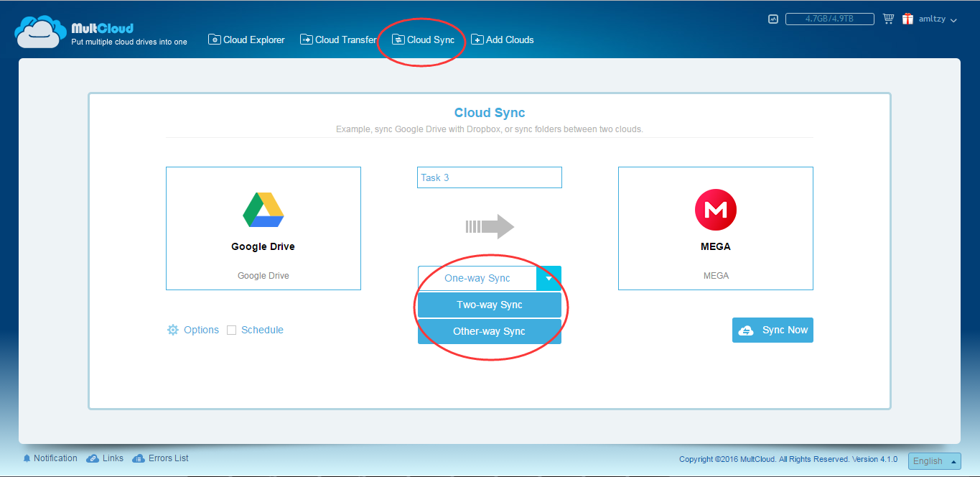
Task: Open the Cloud Transfer tab
Action: [x=338, y=40]
